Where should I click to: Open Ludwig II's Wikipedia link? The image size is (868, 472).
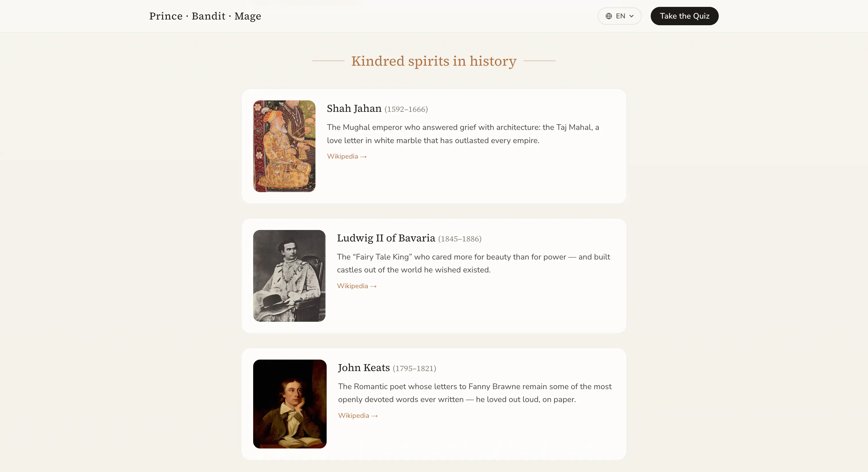(x=357, y=286)
